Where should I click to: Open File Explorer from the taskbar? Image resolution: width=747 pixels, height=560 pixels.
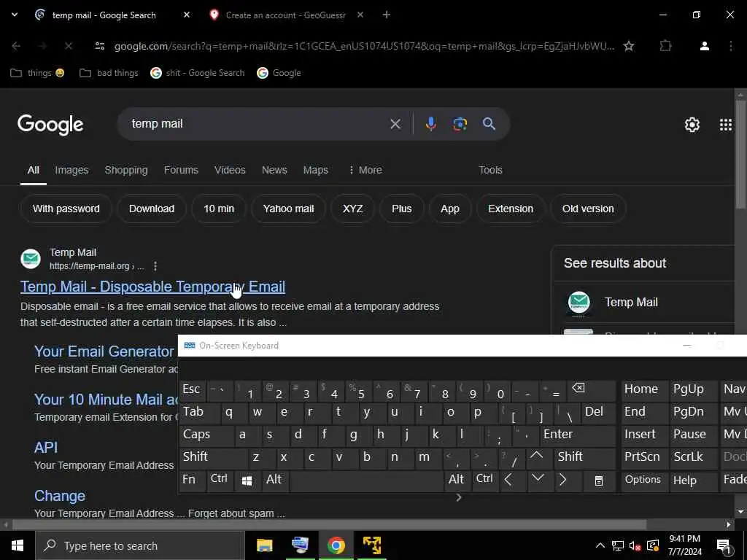point(264,545)
